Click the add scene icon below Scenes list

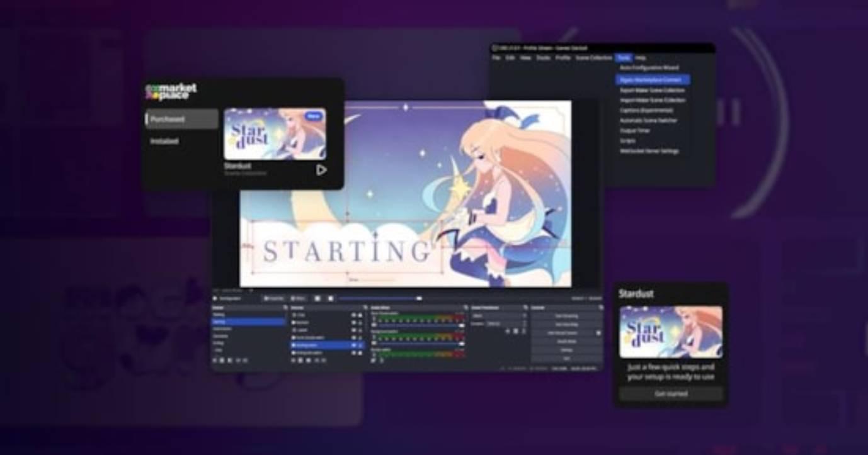point(215,360)
